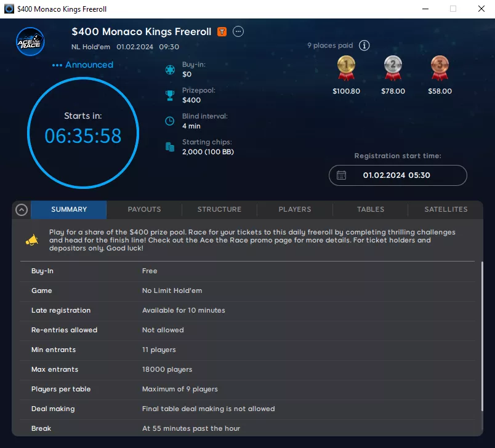Image resolution: width=495 pixels, height=448 pixels.
Task: Click the Maximum of 9 players value
Action: tap(180, 389)
